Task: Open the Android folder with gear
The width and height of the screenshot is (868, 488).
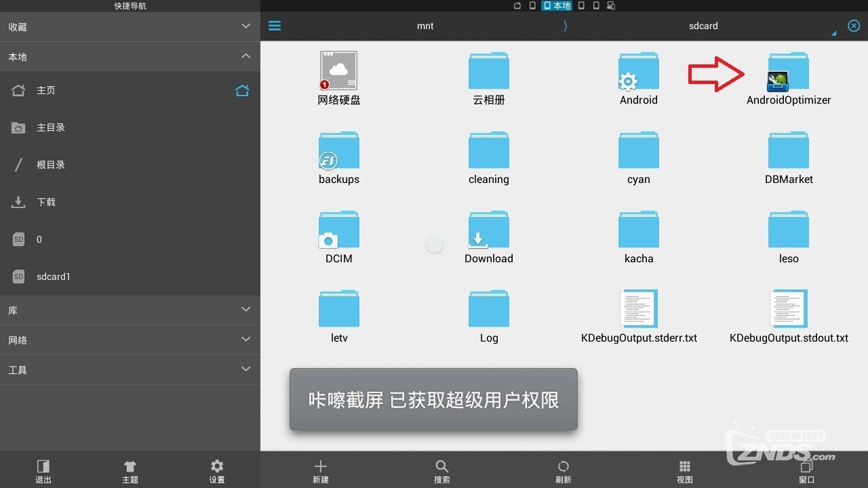Action: (x=638, y=70)
